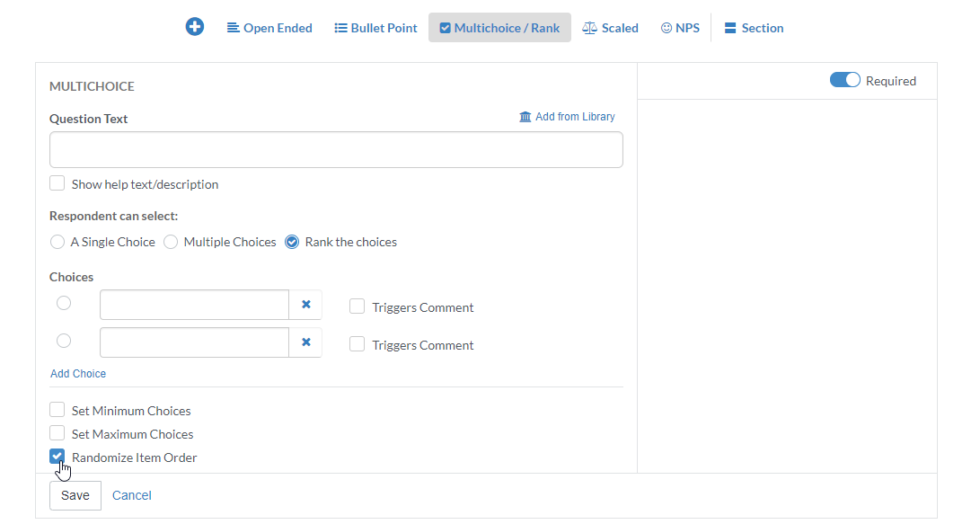Image resolution: width=980 pixels, height=524 pixels.
Task: Delete the second choice with X icon
Action: tap(306, 342)
